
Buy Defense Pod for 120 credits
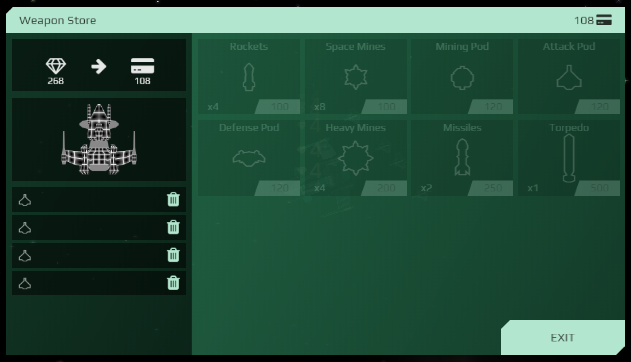tap(278, 188)
